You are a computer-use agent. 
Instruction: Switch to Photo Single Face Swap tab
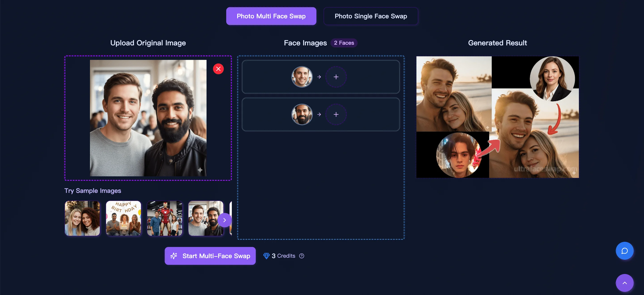click(371, 16)
